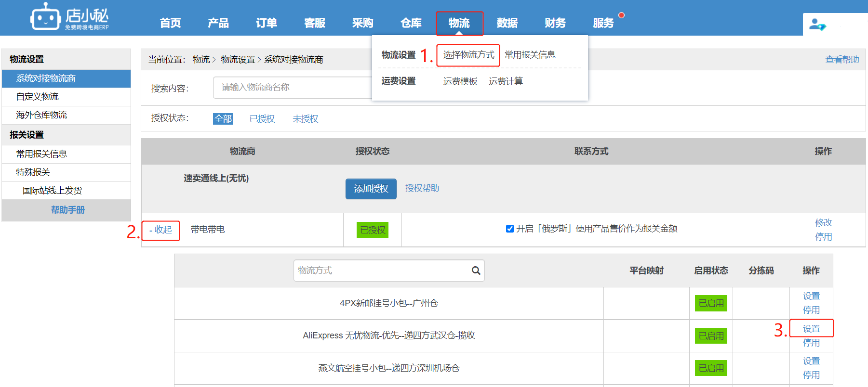This screenshot has height=387, width=868.
Task: Click the 联系方式 column header
Action: click(x=591, y=152)
